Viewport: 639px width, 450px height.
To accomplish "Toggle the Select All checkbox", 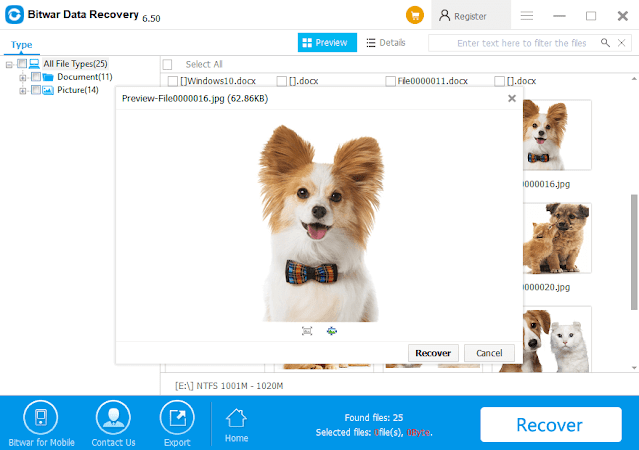I will pyautogui.click(x=168, y=64).
